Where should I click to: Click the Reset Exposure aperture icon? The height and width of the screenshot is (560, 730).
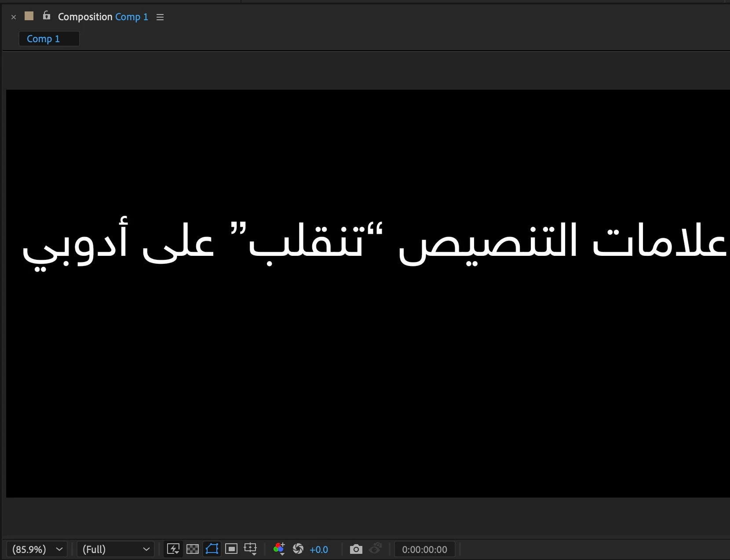click(298, 549)
